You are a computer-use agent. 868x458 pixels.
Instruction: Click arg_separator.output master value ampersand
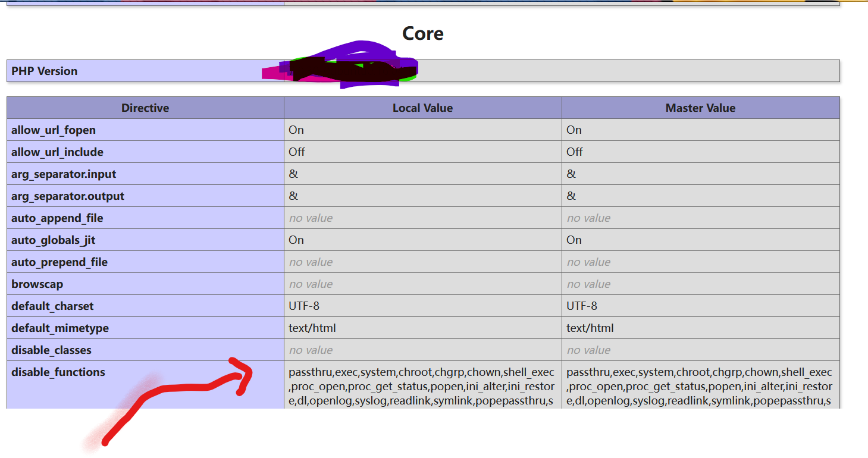[x=571, y=196]
